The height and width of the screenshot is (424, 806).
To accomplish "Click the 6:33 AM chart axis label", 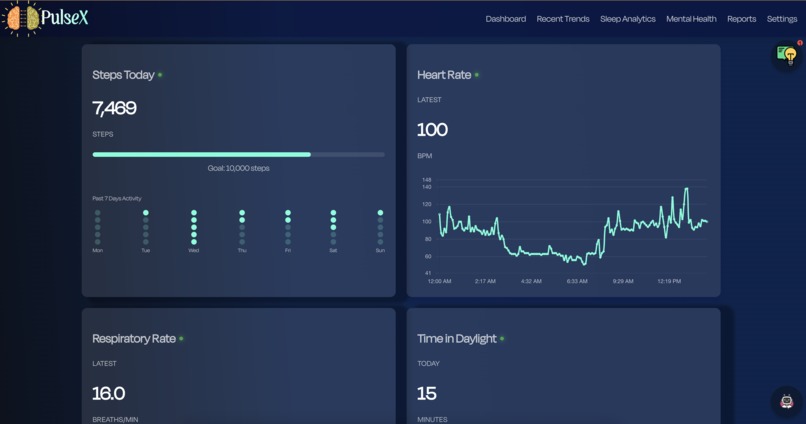I will coord(577,281).
